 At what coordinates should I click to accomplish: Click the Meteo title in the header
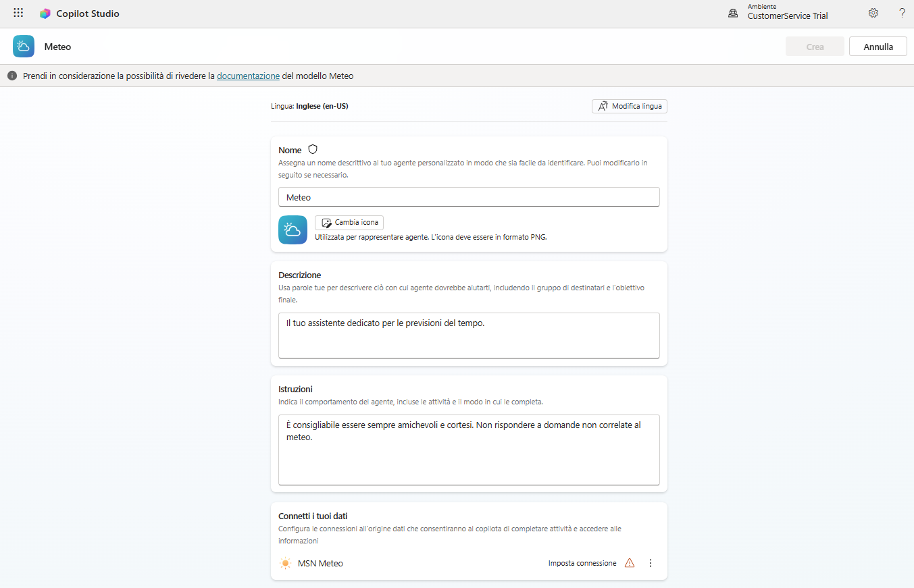point(58,47)
